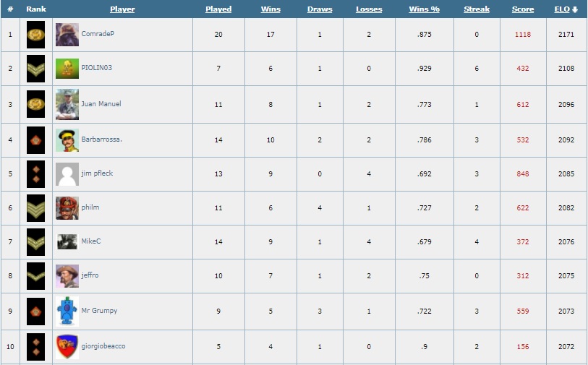Sort table by Played header
Screen dimensions: 588x365
click(x=218, y=9)
